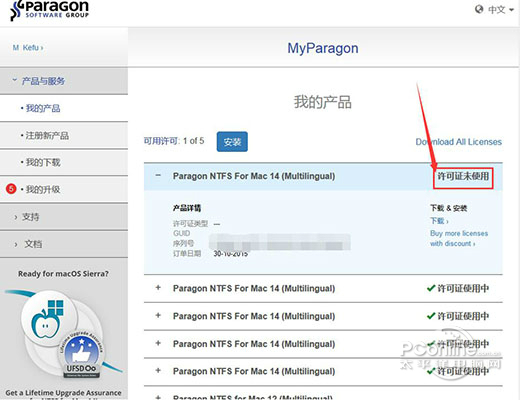Click Get a Lifetime Upgrade Assurance text
Viewport: 520px width, 400px height.
click(63, 393)
